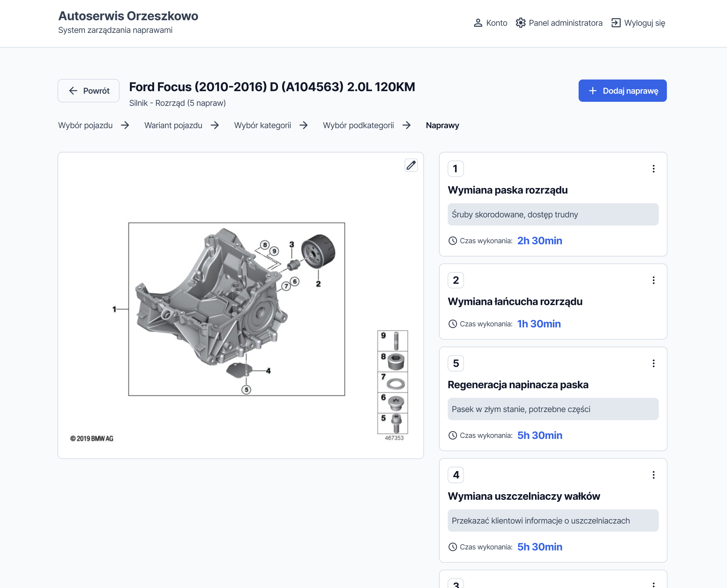
Task: Go to Wybór podkategorii breadcrumb step
Action: pos(359,125)
